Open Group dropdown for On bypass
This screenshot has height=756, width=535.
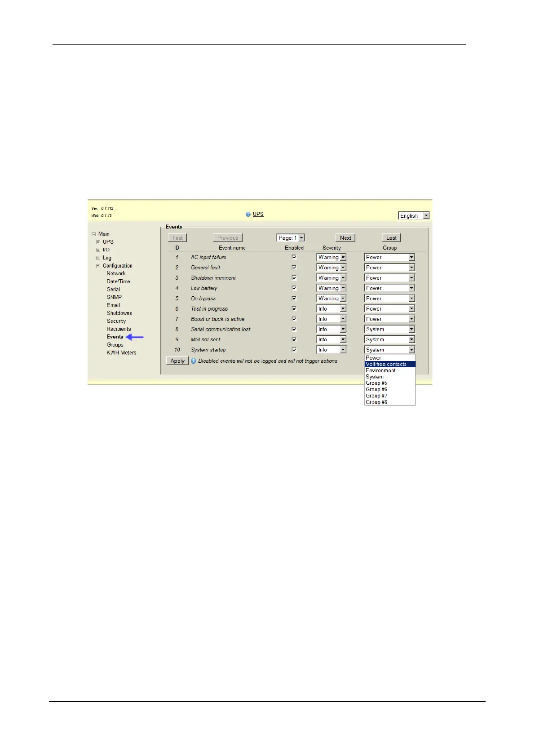389,299
